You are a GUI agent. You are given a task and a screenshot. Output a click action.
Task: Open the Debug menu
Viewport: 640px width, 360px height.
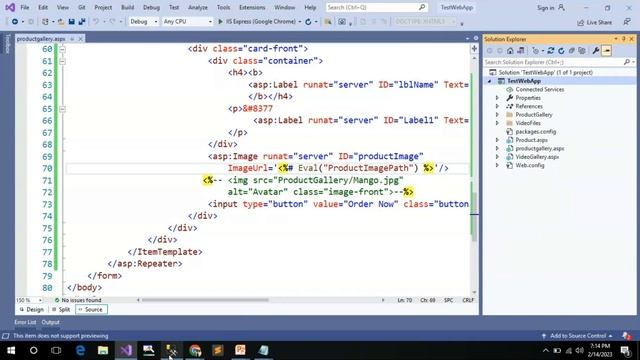(x=151, y=7)
